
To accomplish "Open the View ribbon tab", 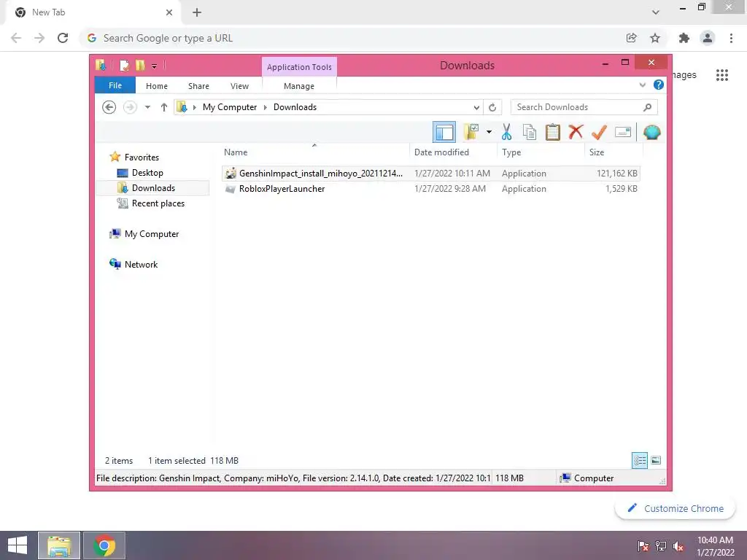I will coord(239,86).
